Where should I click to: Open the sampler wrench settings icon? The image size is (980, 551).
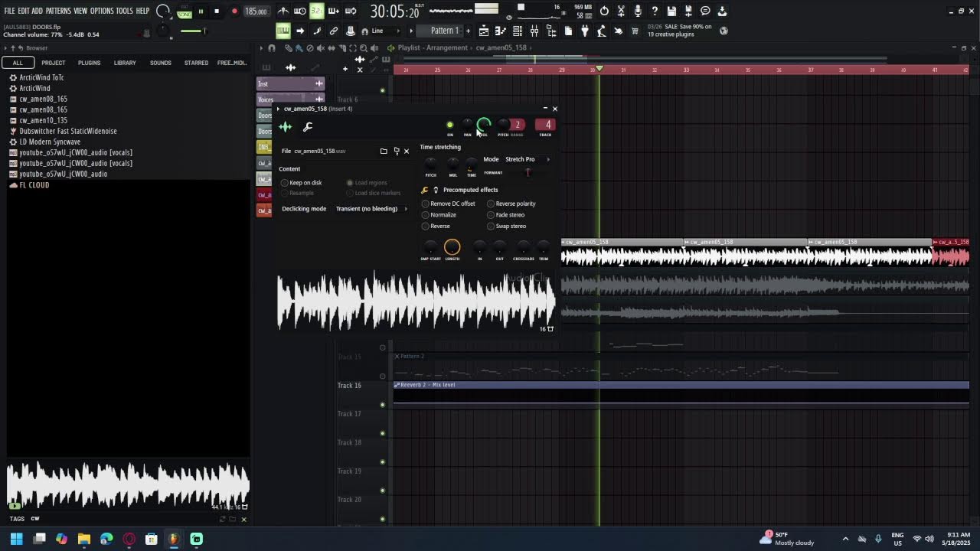308,127
